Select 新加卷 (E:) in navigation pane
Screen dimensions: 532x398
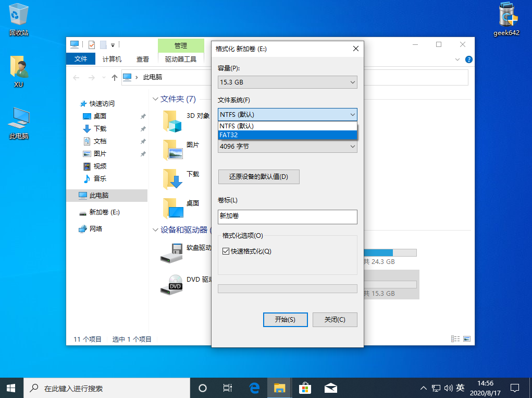(104, 212)
